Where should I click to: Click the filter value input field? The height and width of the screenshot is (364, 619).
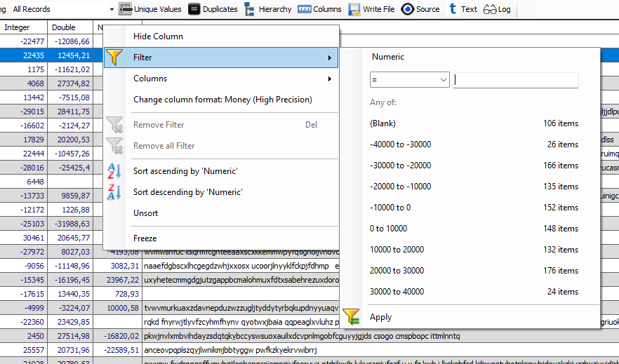[516, 80]
